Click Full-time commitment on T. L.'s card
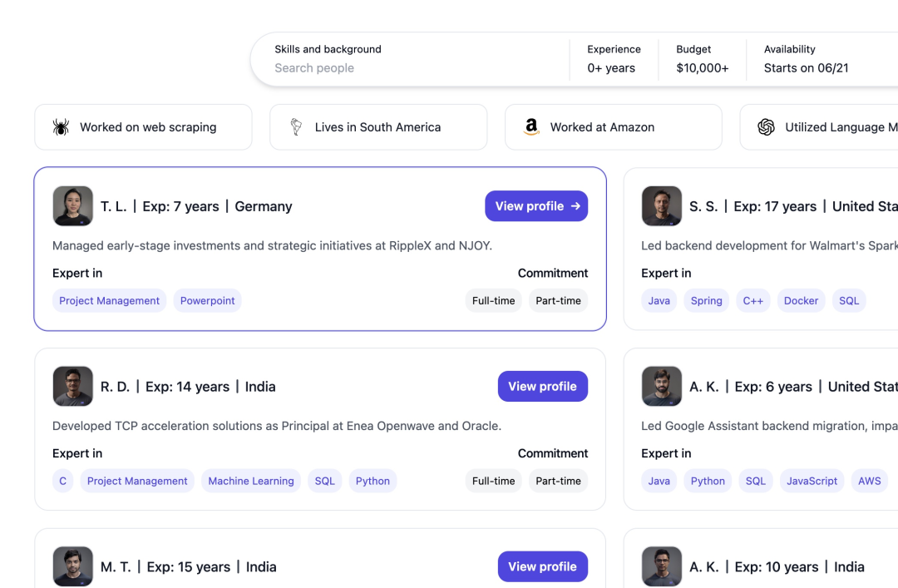The height and width of the screenshot is (588, 898). pyautogui.click(x=494, y=300)
